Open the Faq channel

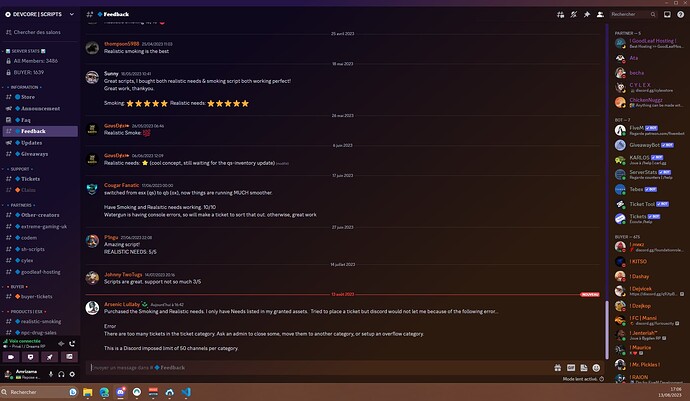(40, 120)
